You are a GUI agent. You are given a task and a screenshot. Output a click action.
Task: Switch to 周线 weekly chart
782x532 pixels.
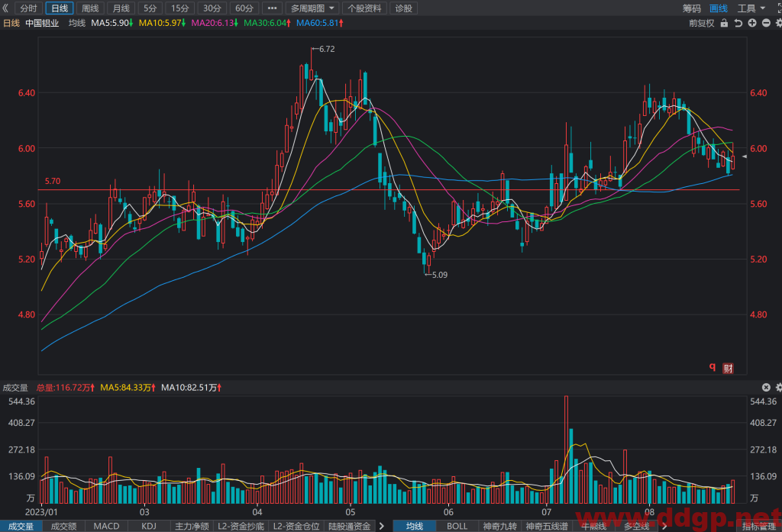click(x=90, y=8)
